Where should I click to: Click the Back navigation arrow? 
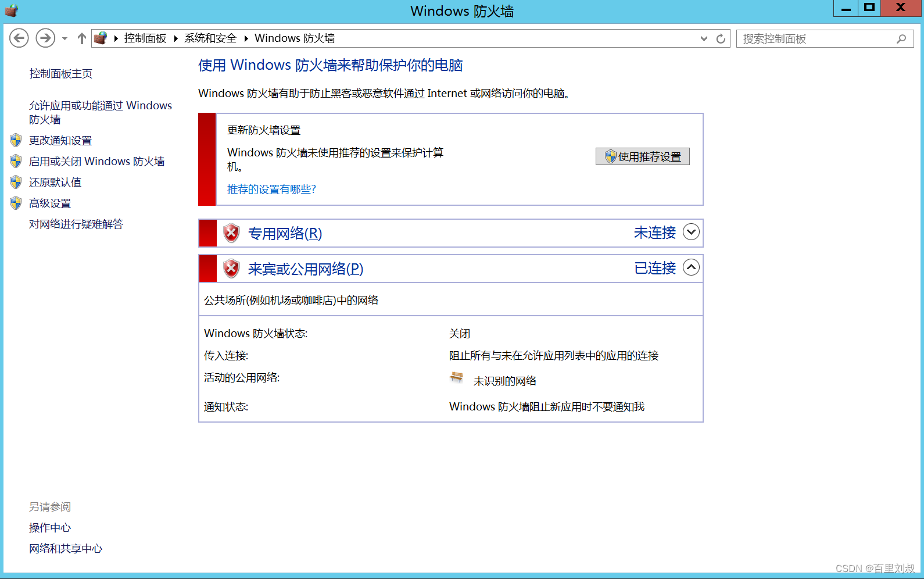(x=19, y=38)
